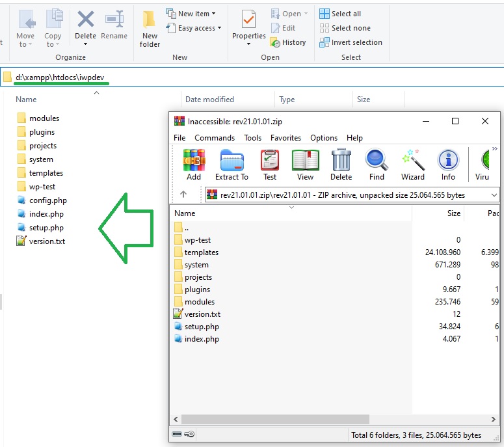
Task: Open the Favorites menu in WinRAR
Action: point(285,138)
